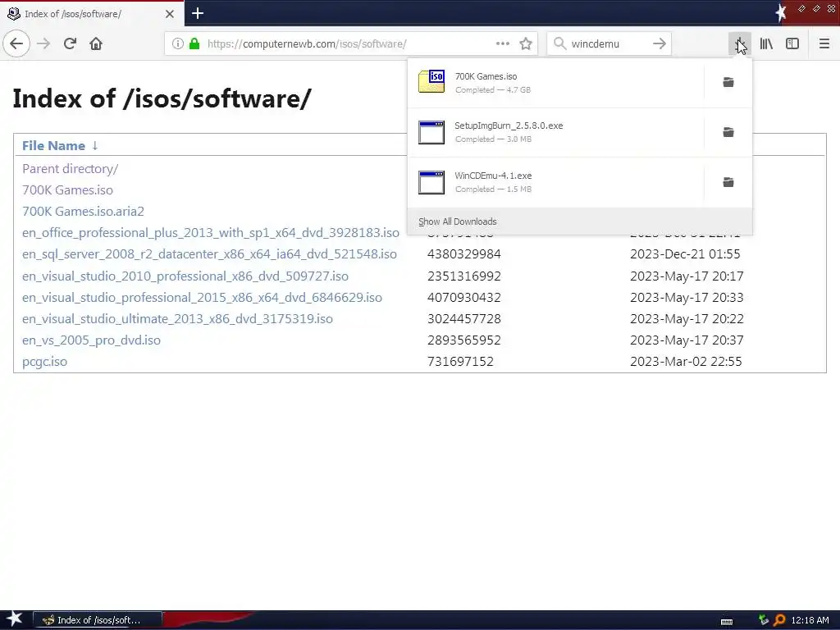The height and width of the screenshot is (630, 840).
Task: Click the green secure connection padlock
Action: coord(194,43)
